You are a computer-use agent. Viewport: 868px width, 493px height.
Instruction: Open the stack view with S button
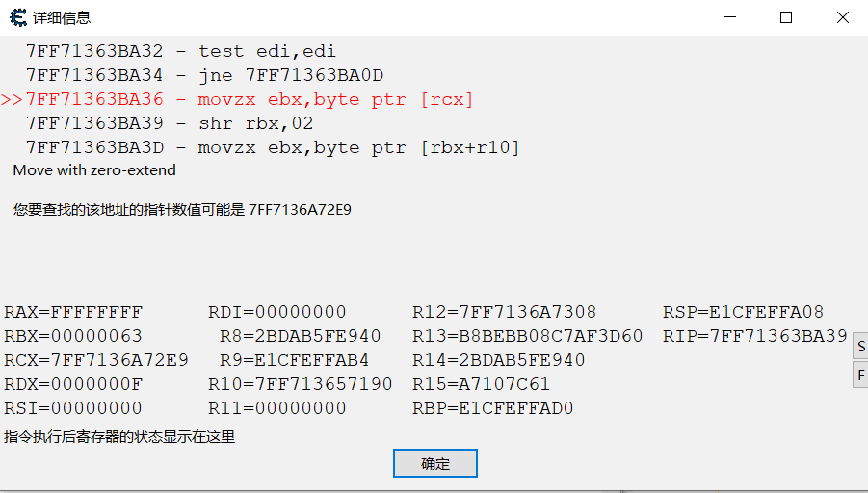(860, 347)
